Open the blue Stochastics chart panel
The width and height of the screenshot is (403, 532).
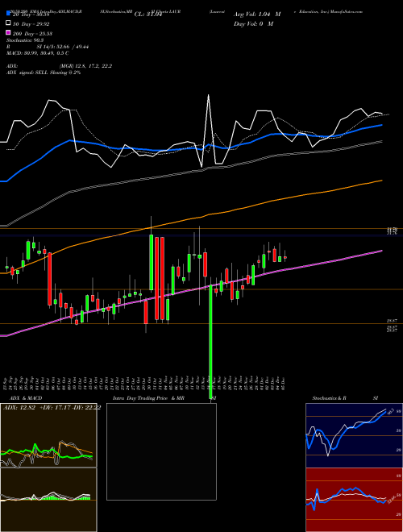pos(354,435)
